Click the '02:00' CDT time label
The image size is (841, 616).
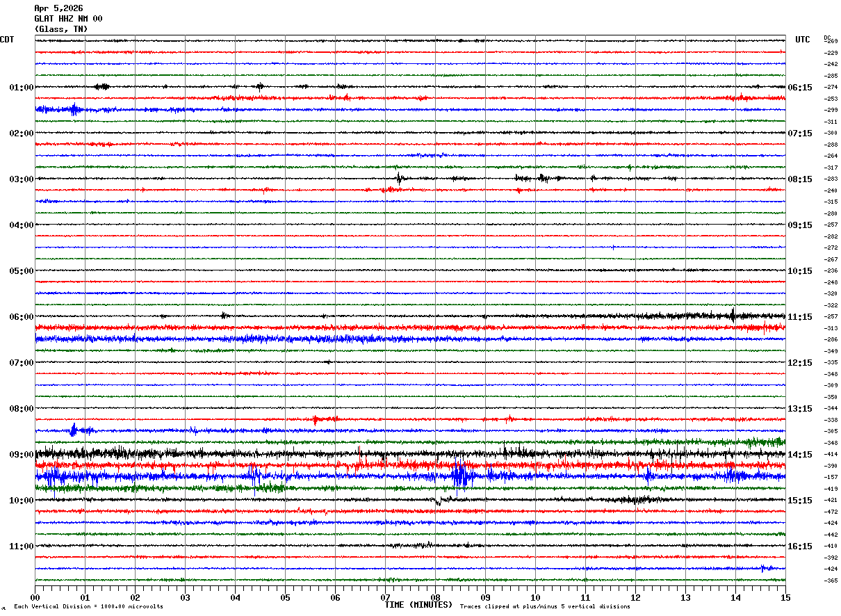(x=22, y=133)
